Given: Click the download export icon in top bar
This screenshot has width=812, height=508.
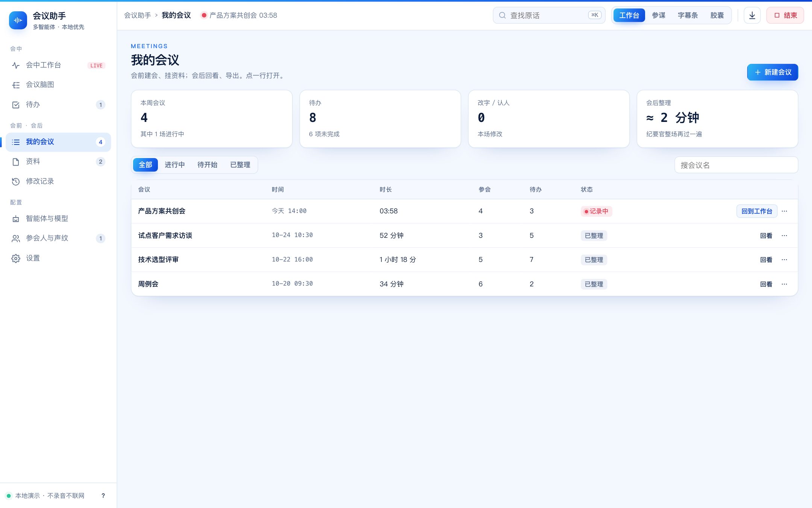Looking at the screenshot, I should click(752, 15).
